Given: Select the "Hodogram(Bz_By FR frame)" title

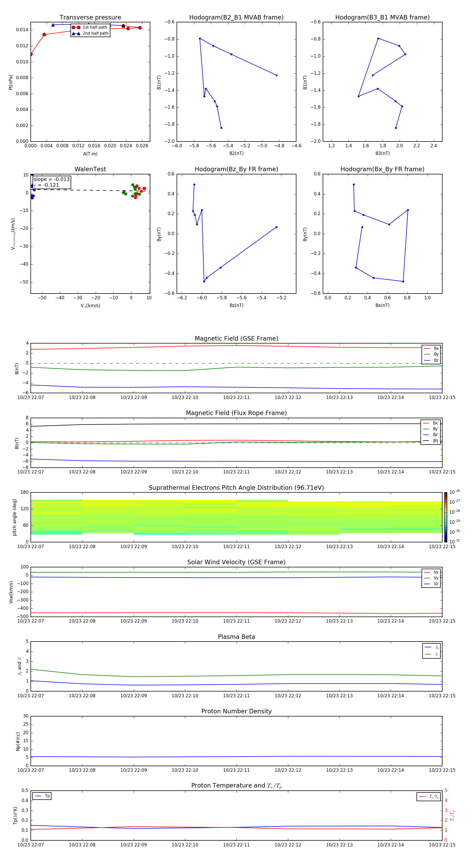Looking at the screenshot, I should point(236,169).
